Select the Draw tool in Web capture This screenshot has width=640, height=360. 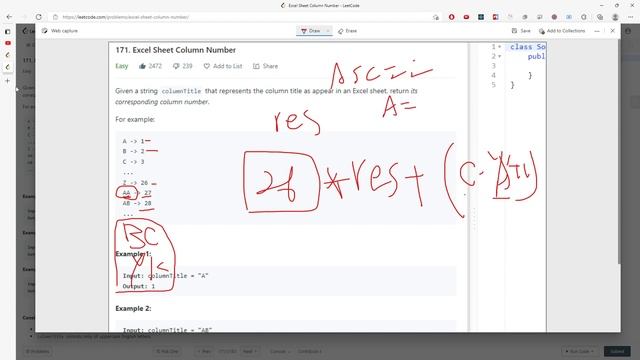point(311,31)
